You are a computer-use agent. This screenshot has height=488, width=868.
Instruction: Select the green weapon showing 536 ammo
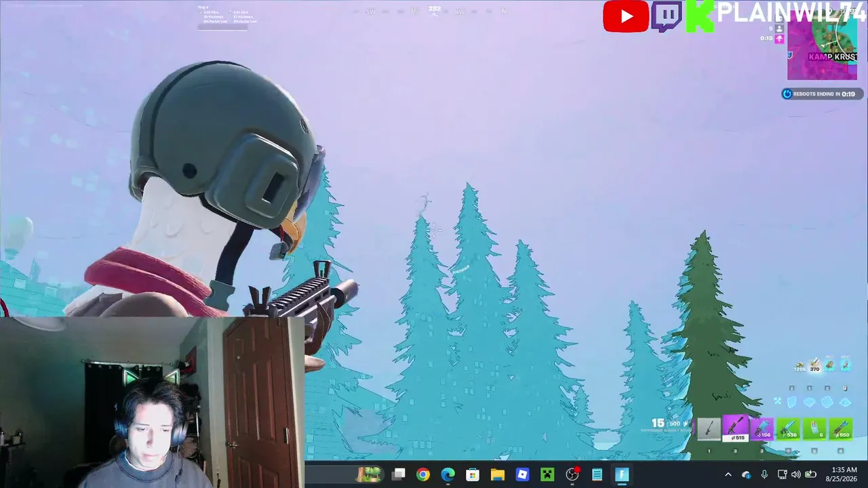788,428
